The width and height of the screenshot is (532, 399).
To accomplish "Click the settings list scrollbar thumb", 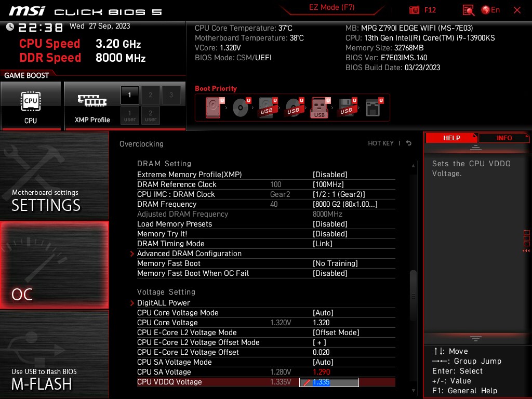I will (x=413, y=295).
